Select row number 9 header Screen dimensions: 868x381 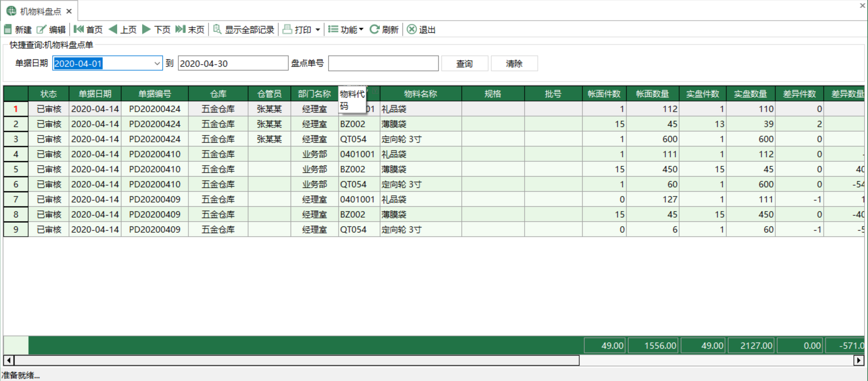pyautogui.click(x=16, y=229)
